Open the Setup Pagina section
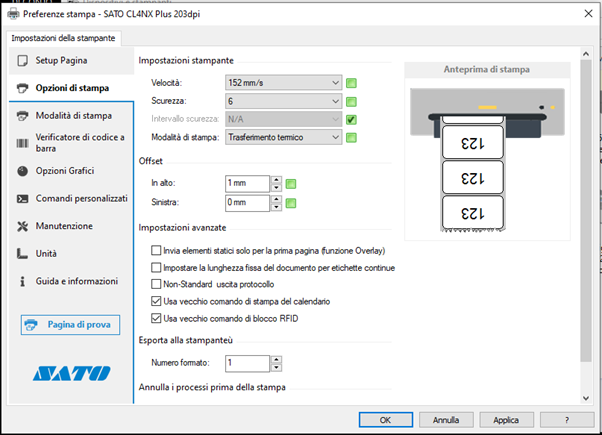Screen dimensions: 602x435 71,61
